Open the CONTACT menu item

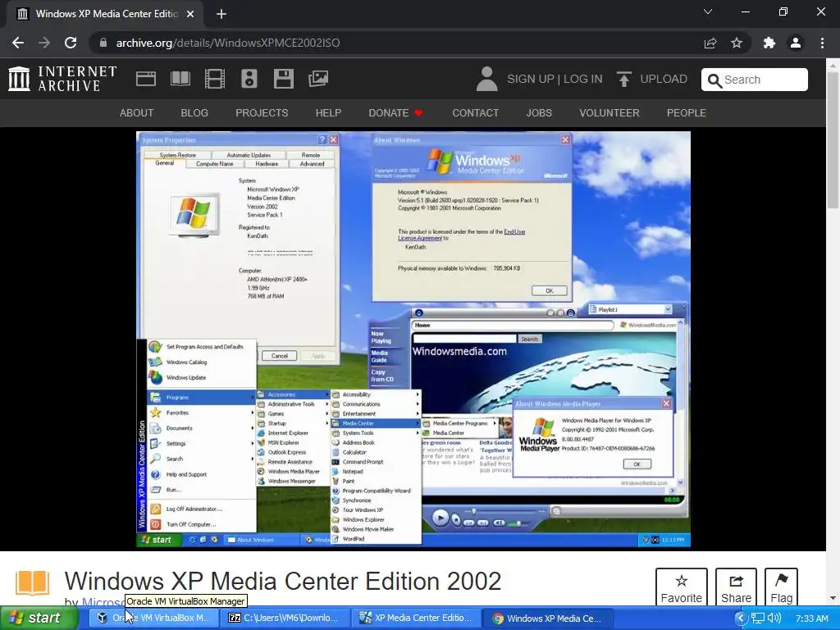pos(475,113)
